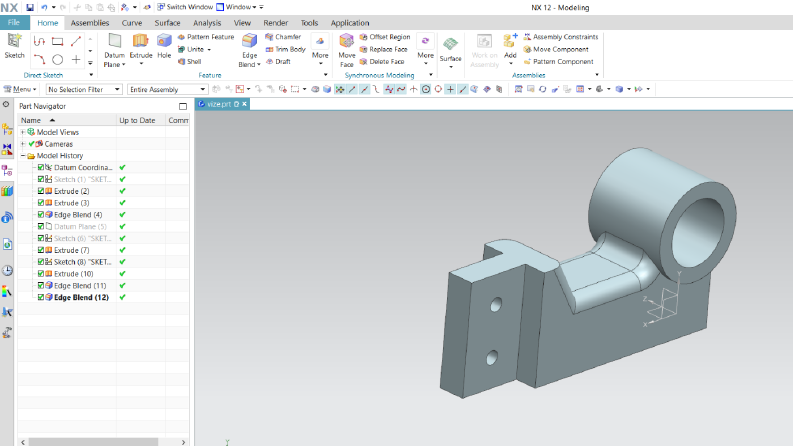Open the Entire Assembly scope dropdown
The height and width of the screenshot is (446, 793).
[167, 90]
